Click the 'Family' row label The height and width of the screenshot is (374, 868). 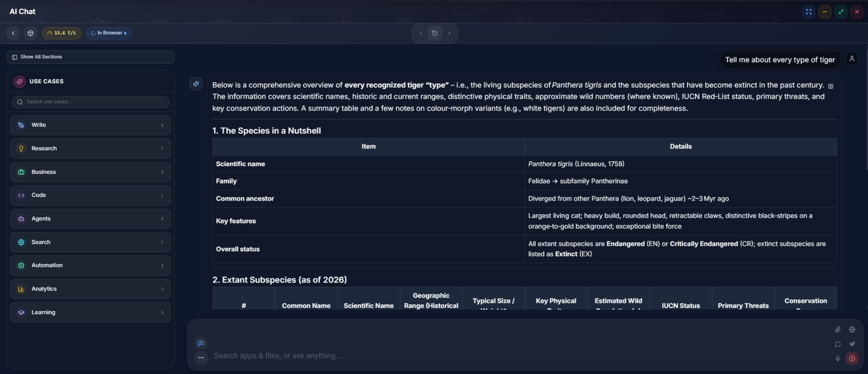point(226,181)
